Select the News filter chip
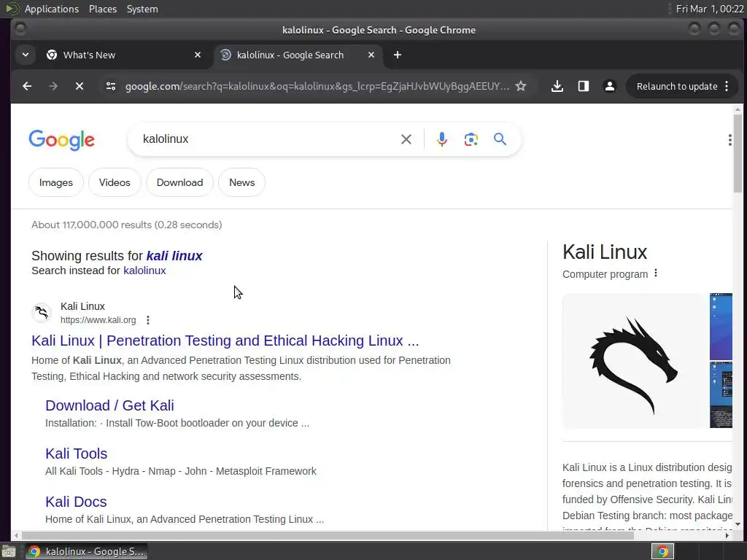The height and width of the screenshot is (560, 747). [242, 182]
